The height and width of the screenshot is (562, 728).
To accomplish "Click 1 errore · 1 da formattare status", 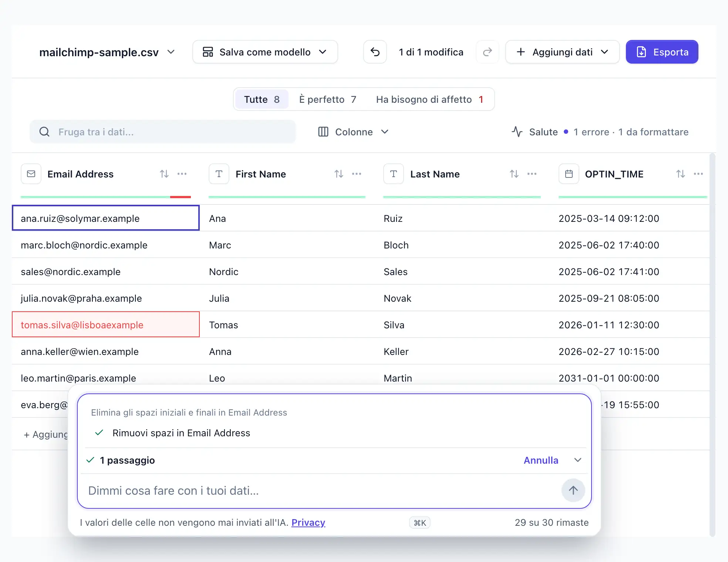I will 631,132.
